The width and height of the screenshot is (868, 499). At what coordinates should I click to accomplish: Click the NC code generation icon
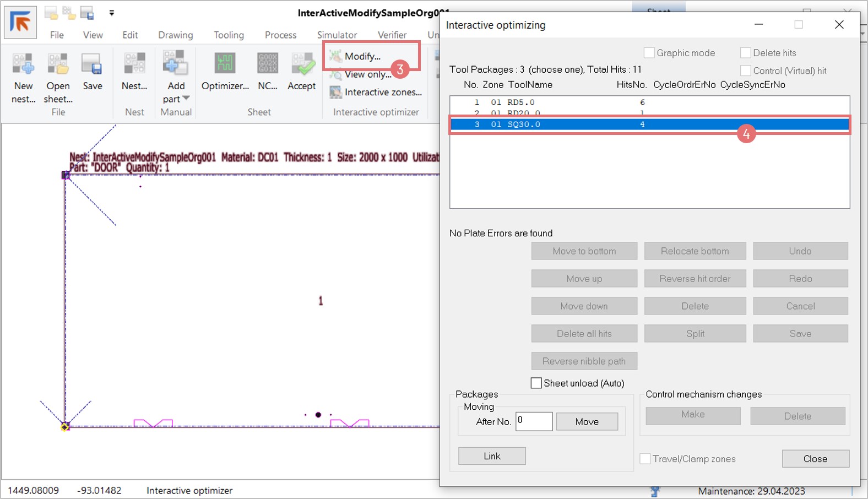268,65
